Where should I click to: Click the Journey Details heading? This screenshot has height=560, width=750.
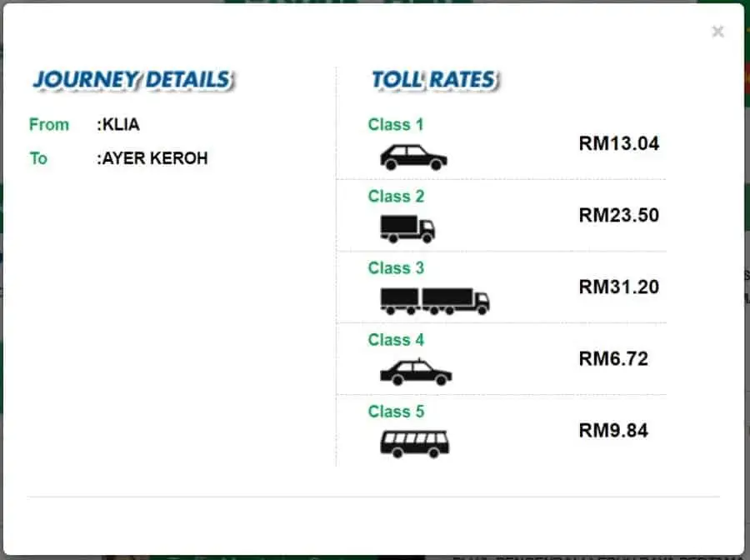click(x=133, y=80)
